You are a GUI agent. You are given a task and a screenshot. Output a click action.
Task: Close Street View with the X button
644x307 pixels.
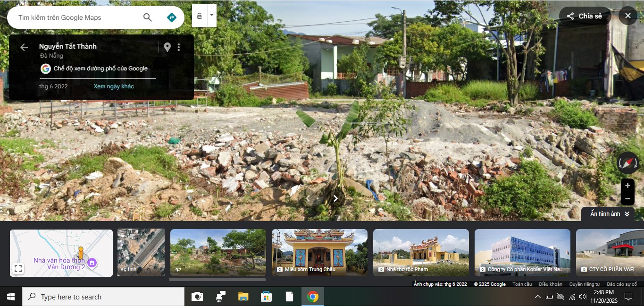(627, 16)
